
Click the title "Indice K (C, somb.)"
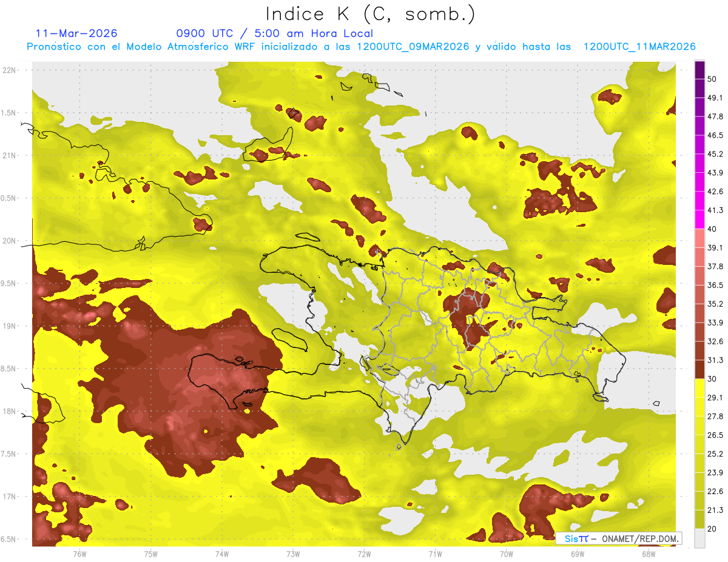371,15
